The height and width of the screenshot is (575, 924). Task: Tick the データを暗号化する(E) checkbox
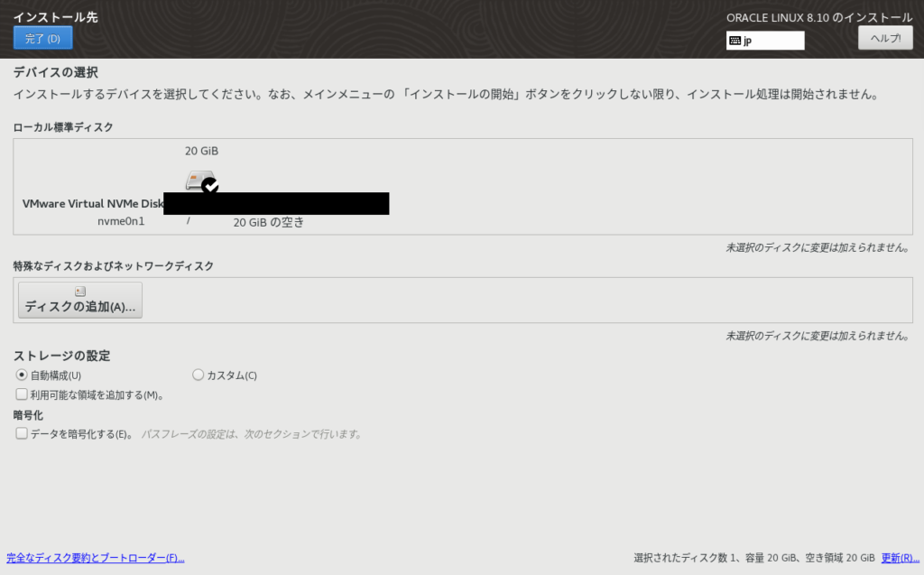[x=22, y=434]
